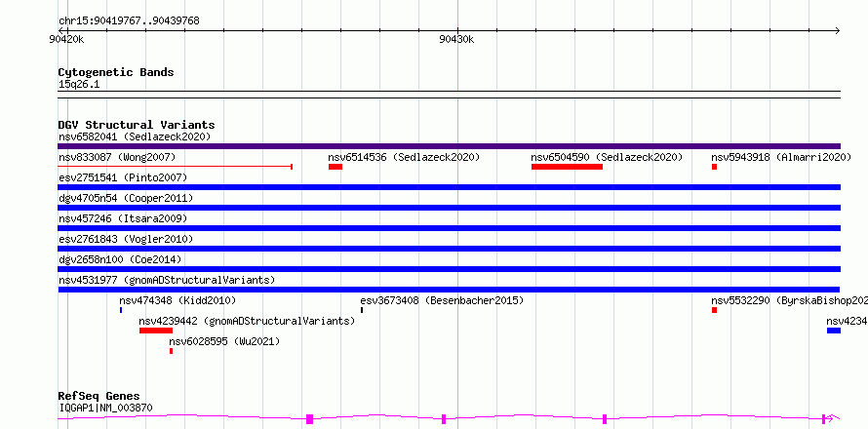Open the dgv4705n54 (Cooper2011) label
The height and width of the screenshot is (429, 868).
126,198
